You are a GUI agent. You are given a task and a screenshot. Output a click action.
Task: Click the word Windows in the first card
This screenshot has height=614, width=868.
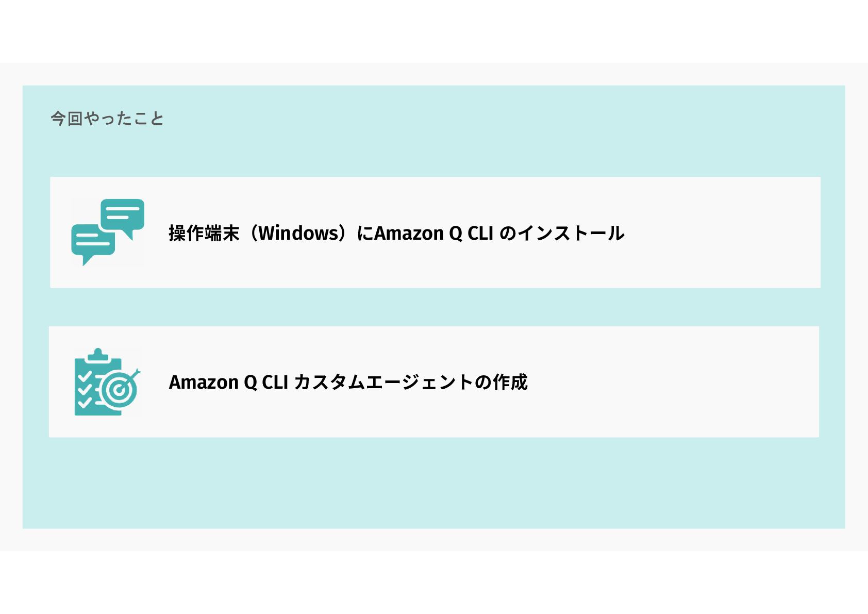(297, 233)
